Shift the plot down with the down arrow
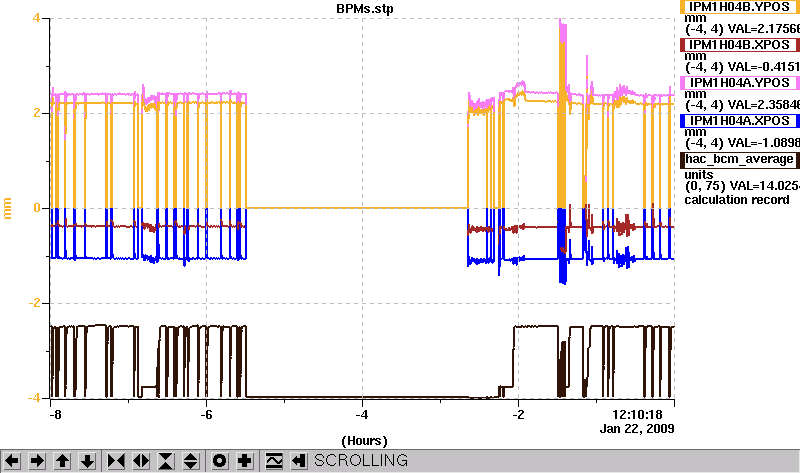The image size is (800, 473). 87,461
